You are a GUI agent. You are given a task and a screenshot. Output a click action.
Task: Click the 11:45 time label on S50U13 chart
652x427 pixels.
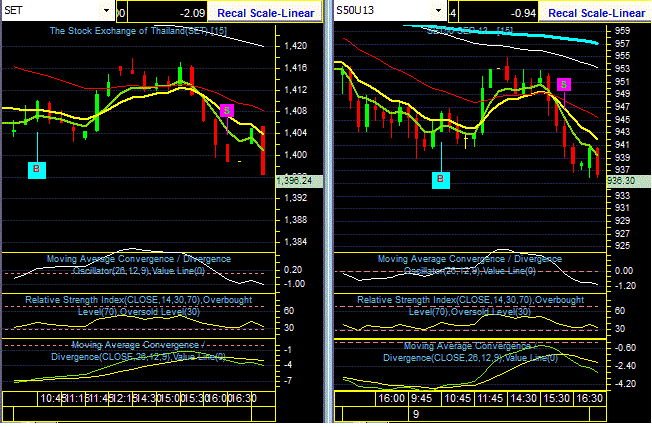tap(490, 398)
